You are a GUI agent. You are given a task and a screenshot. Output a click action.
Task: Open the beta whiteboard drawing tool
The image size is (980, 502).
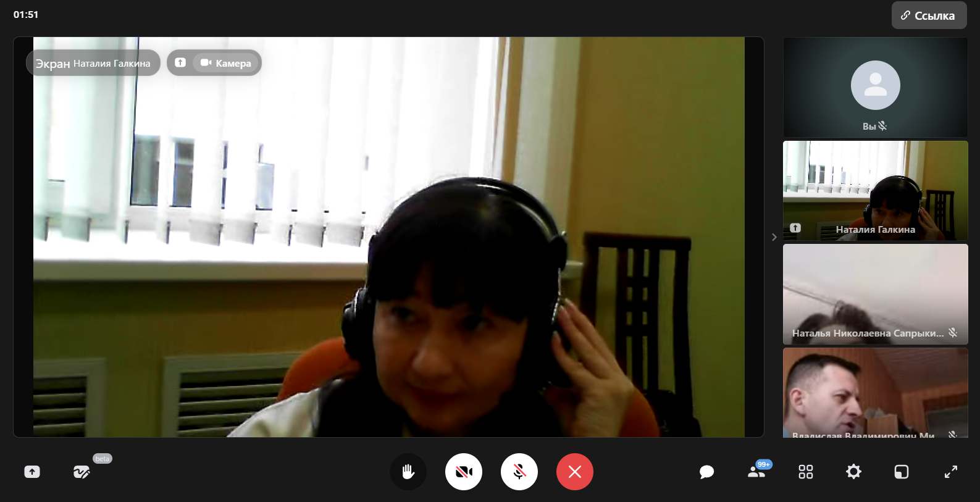82,472
